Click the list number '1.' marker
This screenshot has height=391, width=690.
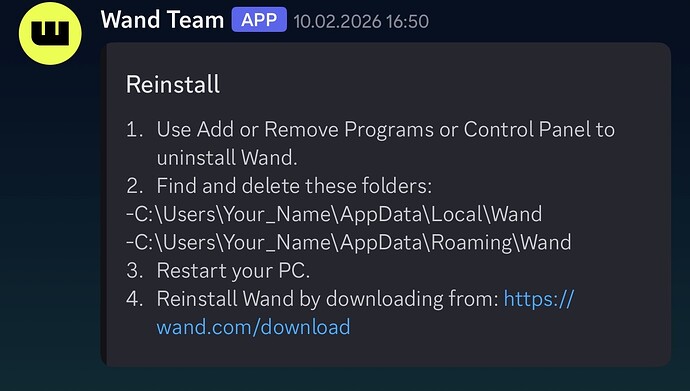(134, 130)
